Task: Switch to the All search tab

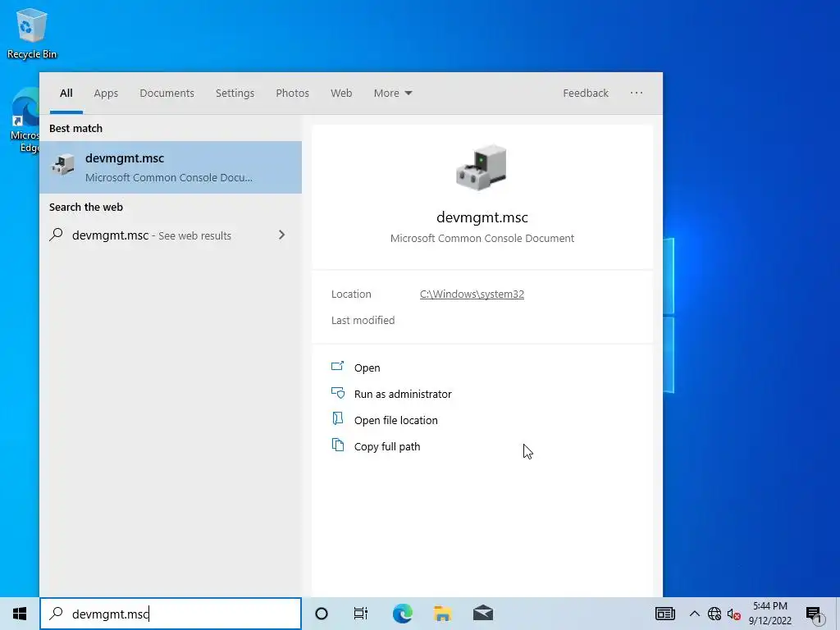Action: point(66,94)
